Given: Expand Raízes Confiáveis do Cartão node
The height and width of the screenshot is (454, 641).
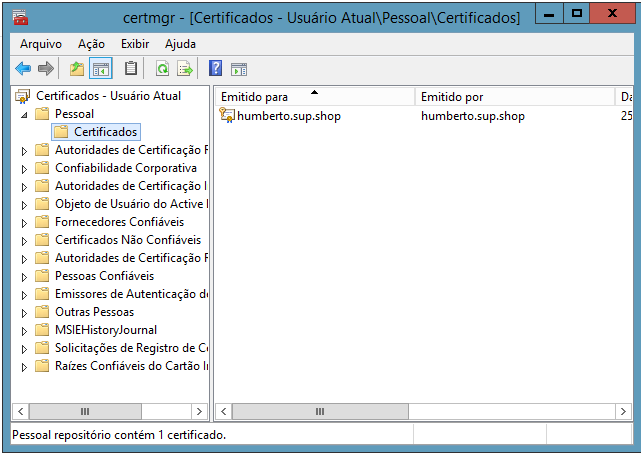Looking at the screenshot, I should pyautogui.click(x=24, y=367).
